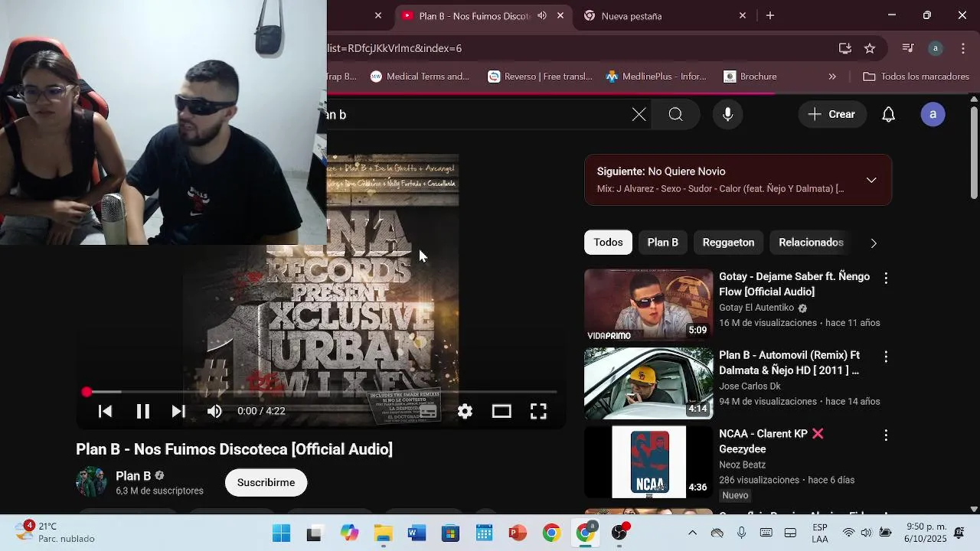Show hidden bookmarks chevron
Image resolution: width=980 pixels, height=551 pixels.
coord(832,77)
